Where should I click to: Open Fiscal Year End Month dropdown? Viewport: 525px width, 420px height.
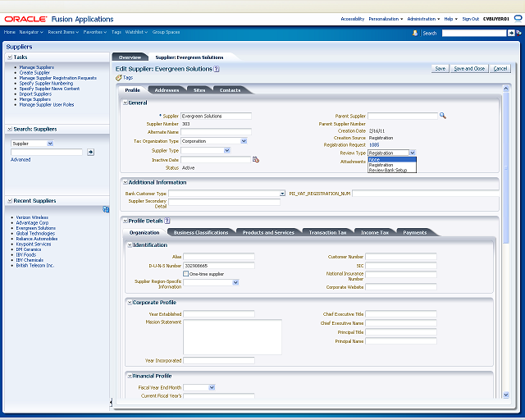tap(212, 387)
